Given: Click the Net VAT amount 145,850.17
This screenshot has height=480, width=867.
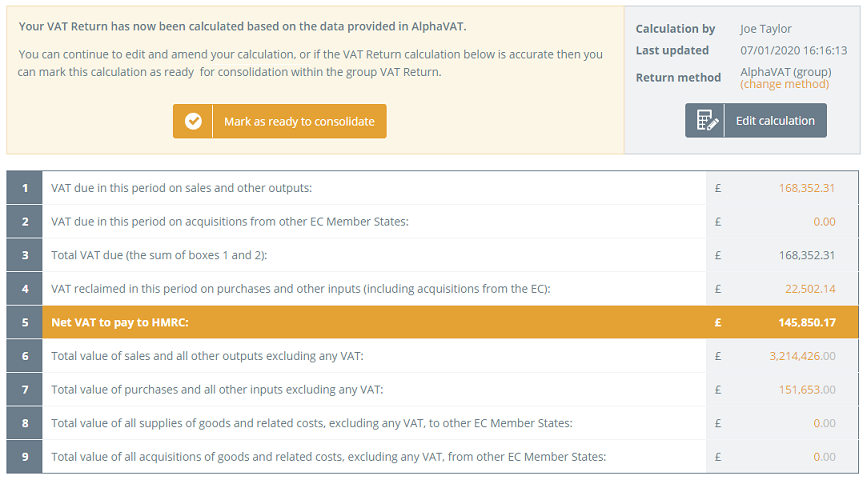Looking at the screenshot, I should pyautogui.click(x=807, y=322).
